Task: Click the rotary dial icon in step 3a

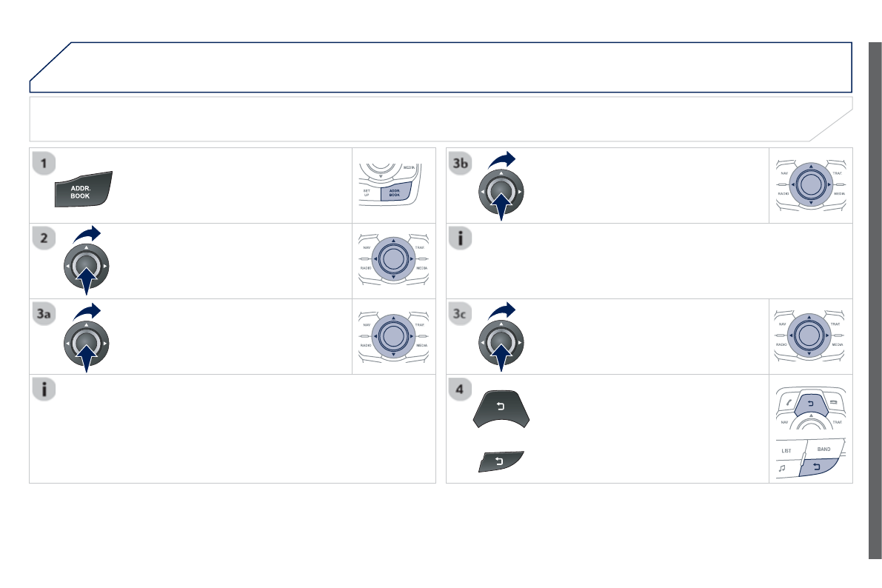Action: click(87, 341)
